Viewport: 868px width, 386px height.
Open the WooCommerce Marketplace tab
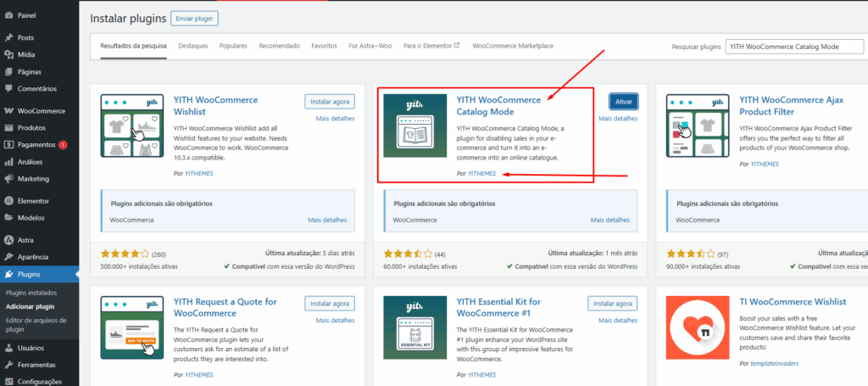[513, 46]
